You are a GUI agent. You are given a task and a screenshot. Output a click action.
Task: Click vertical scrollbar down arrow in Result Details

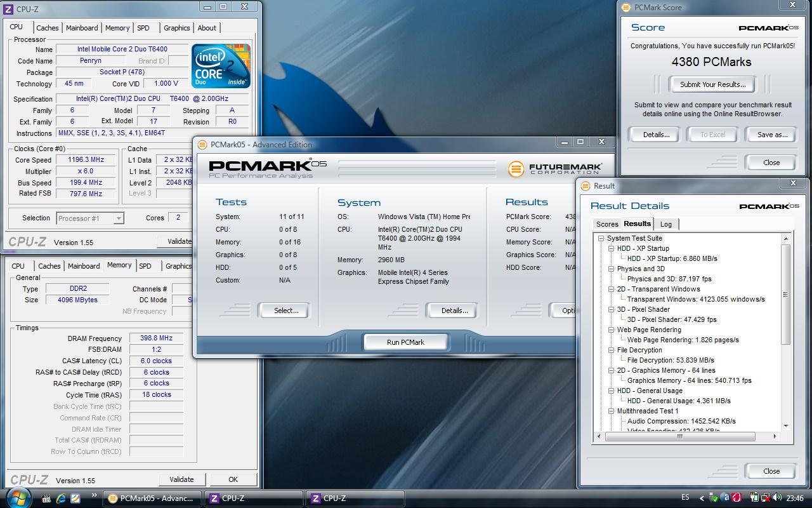pyautogui.click(x=786, y=426)
